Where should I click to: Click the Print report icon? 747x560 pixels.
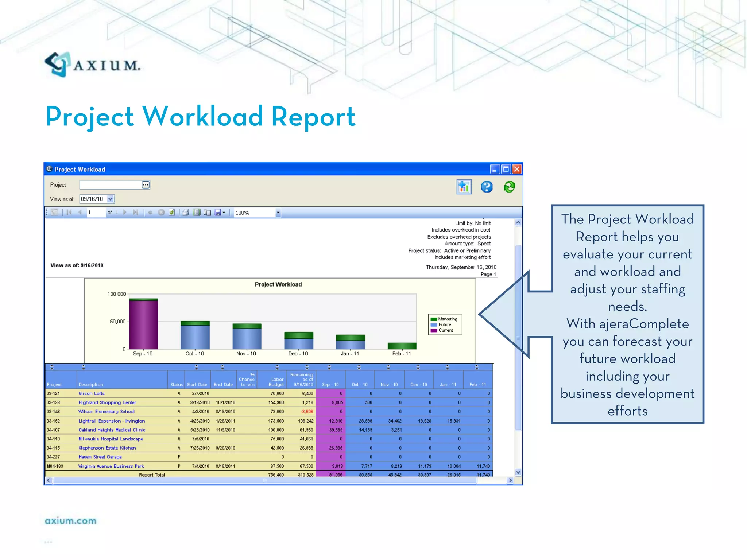point(185,213)
